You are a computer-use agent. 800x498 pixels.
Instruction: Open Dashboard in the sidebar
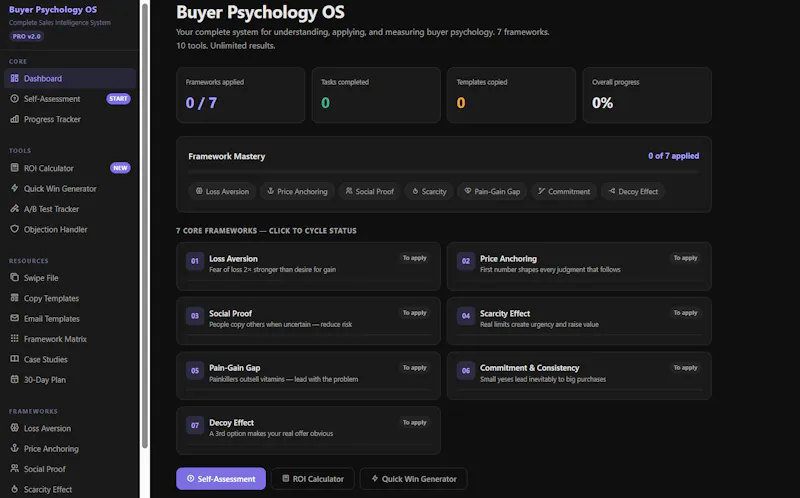pos(70,78)
